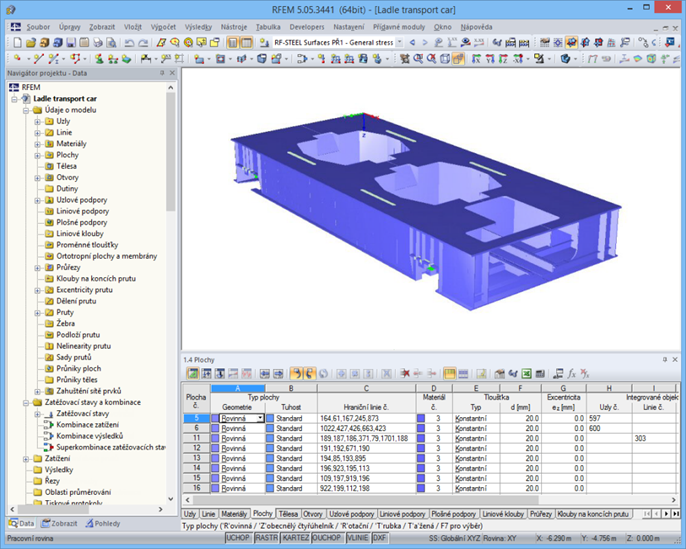Switch navigator to Pohledy tab

(x=103, y=523)
